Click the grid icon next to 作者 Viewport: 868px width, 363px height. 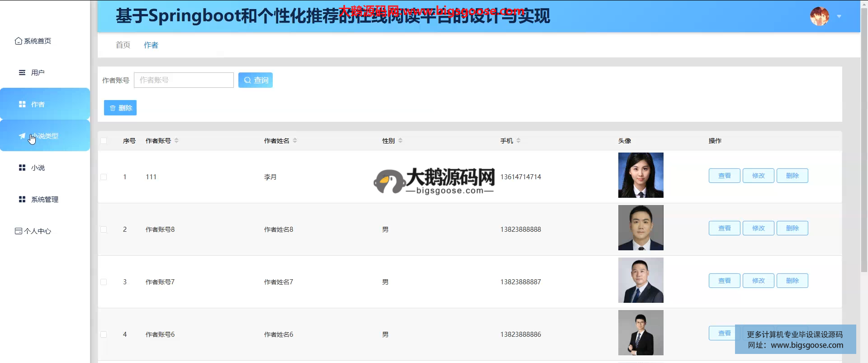click(x=22, y=105)
